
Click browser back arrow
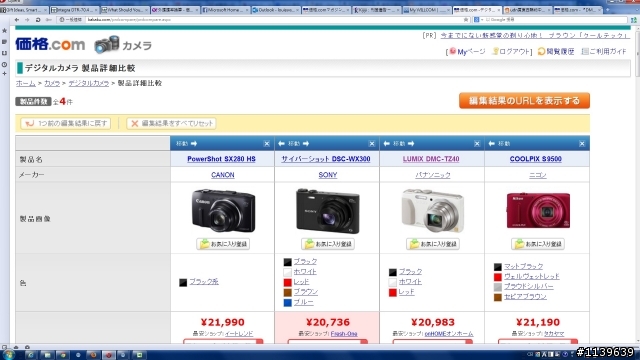coord(17,20)
